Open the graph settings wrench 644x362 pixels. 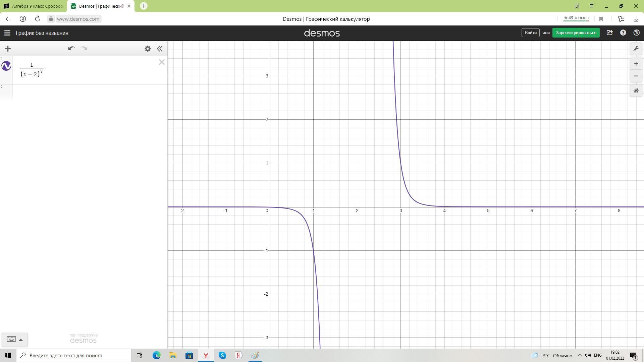[636, 49]
